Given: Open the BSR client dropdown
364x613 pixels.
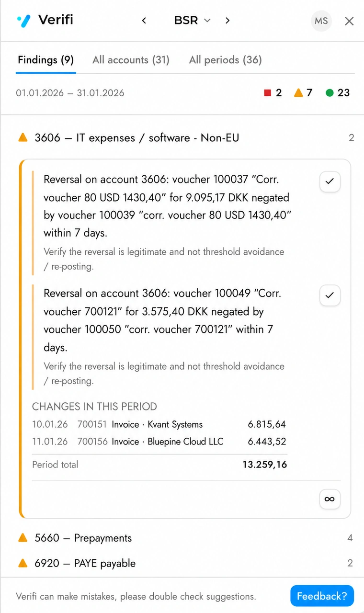Looking at the screenshot, I should [192, 21].
